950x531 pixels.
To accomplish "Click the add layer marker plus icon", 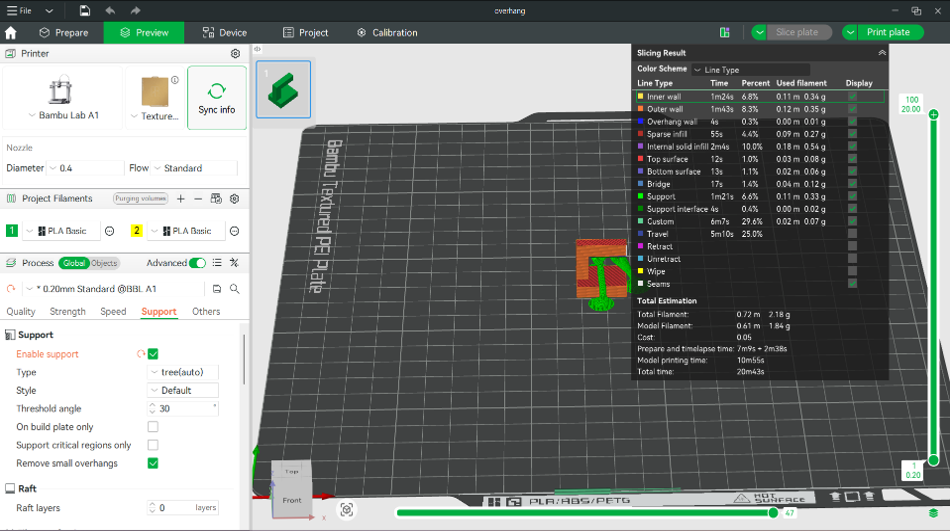I will pos(934,114).
